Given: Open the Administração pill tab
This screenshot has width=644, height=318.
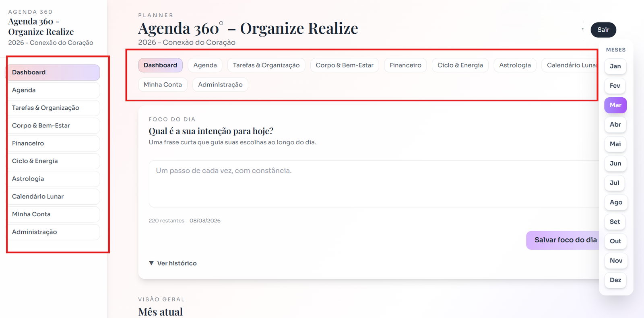Looking at the screenshot, I should (x=220, y=84).
